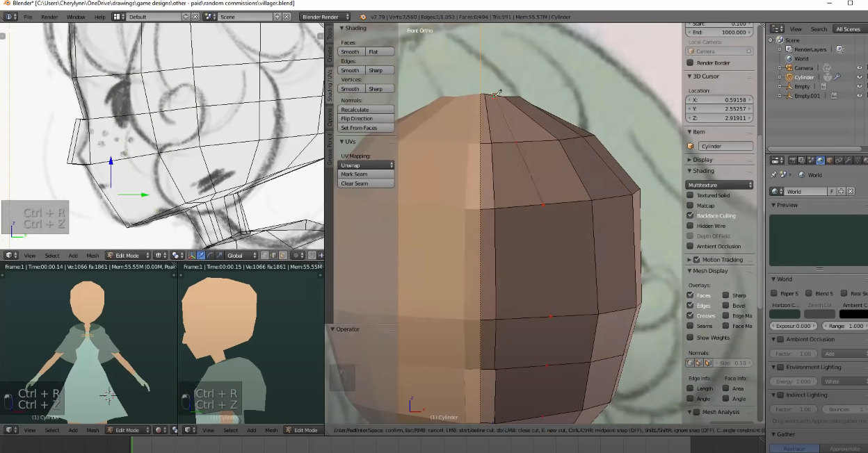
Task: Click the Empty object icon in the outliner
Action: pyautogui.click(x=789, y=86)
